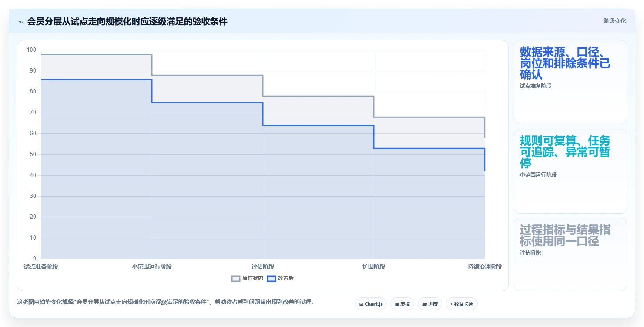This screenshot has width=644, height=327.
Task: Click the lightning icon beside the title
Action: tap(21, 21)
